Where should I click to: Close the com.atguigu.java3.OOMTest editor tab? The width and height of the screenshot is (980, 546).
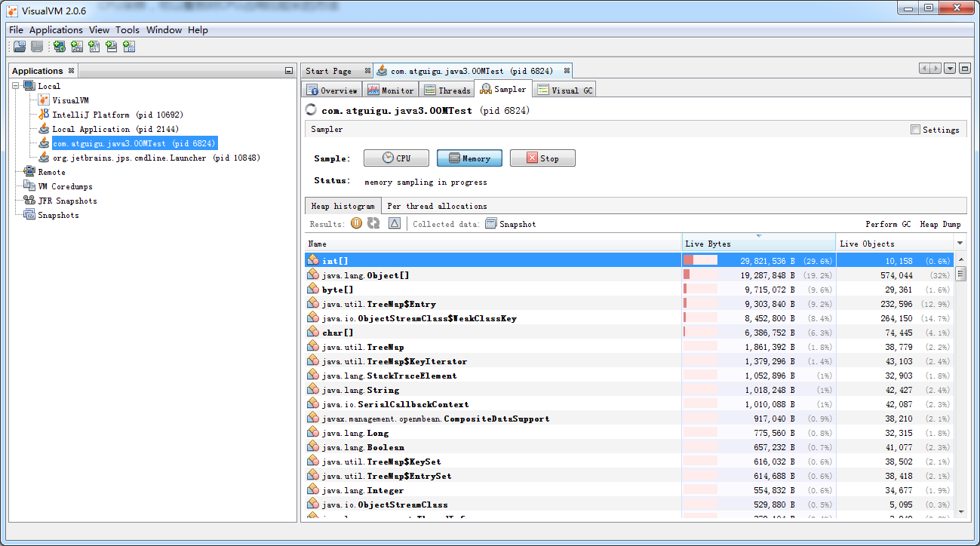point(567,71)
